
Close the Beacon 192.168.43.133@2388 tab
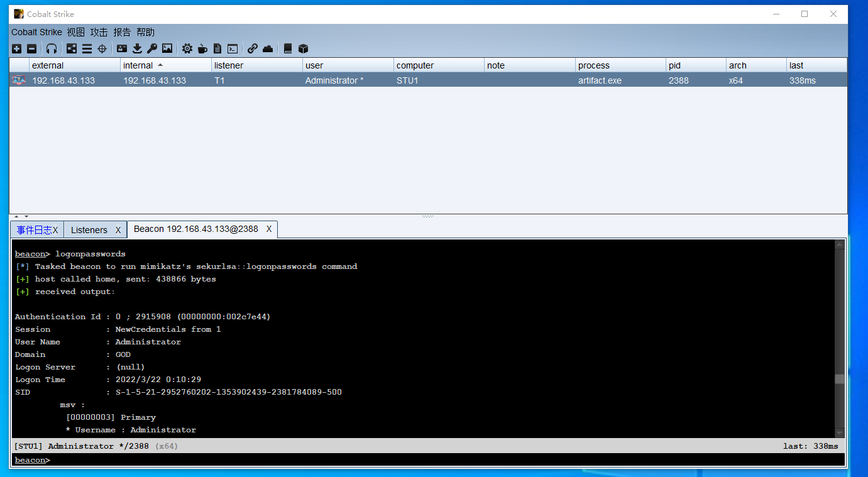[x=269, y=229]
